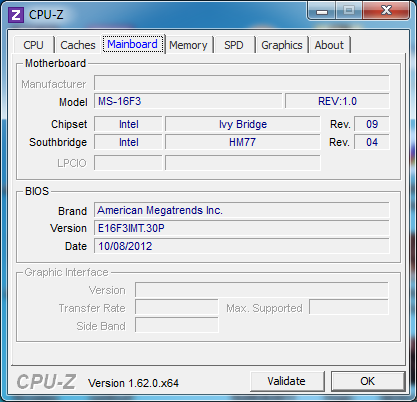This screenshot has width=417, height=402.
Task: Click the Version 1.62.0.x64 text
Action: (133, 383)
